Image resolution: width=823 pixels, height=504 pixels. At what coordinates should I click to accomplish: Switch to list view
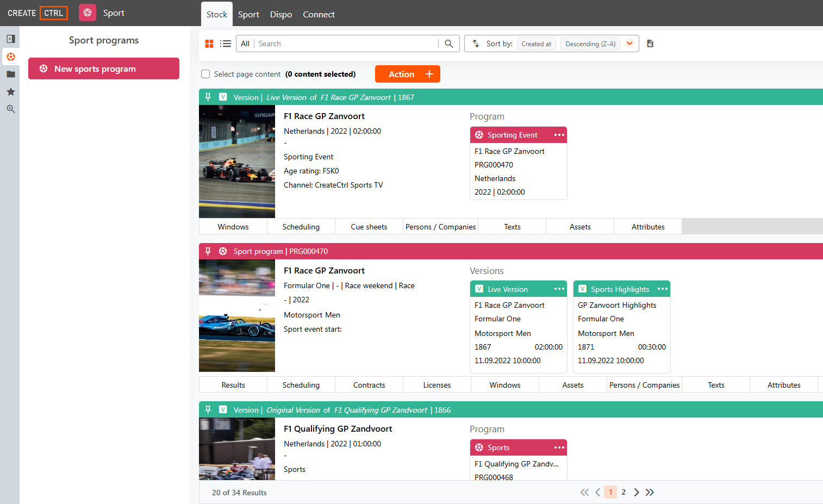coord(226,43)
